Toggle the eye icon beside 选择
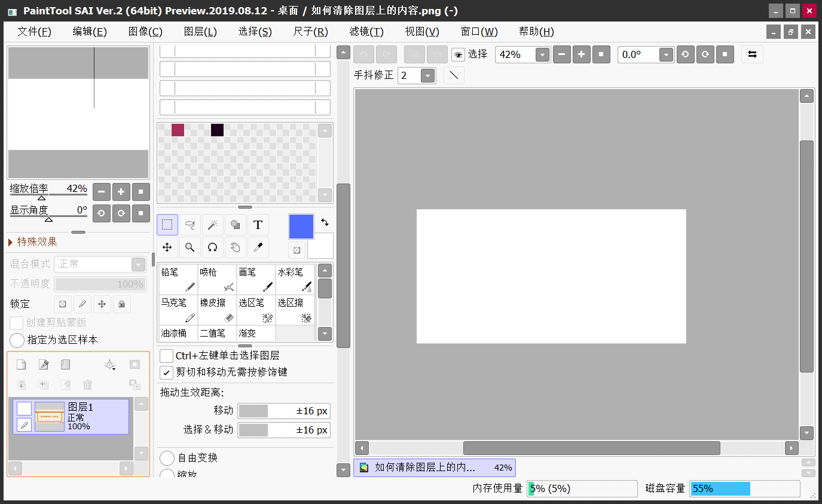Image resolution: width=822 pixels, height=504 pixels. coord(458,55)
